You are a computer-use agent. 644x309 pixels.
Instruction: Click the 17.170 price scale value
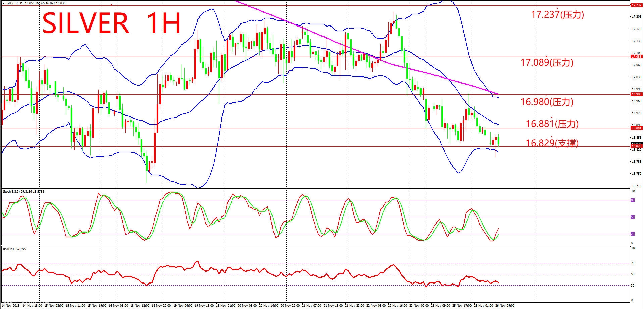[x=636, y=29]
